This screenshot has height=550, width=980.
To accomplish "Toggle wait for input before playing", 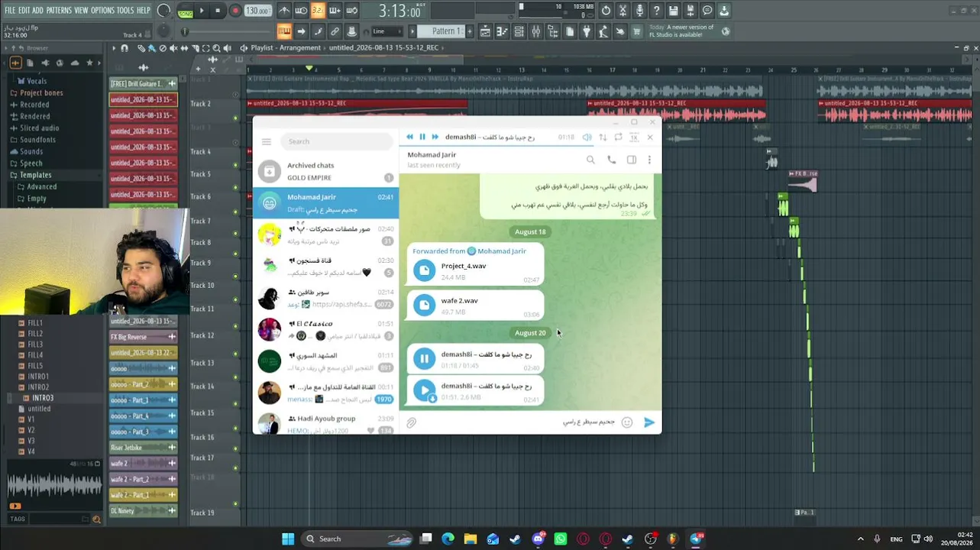I will point(301,11).
